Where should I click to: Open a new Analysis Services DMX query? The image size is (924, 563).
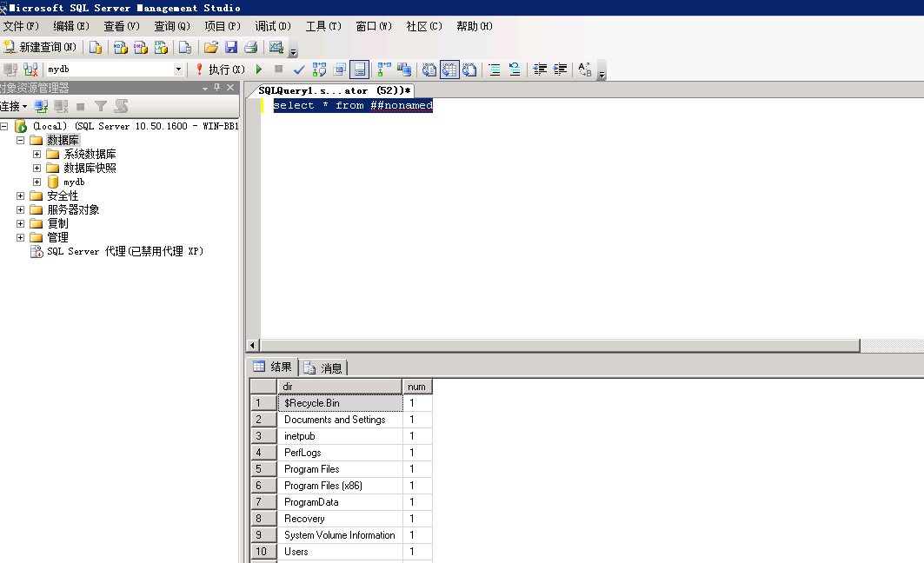(140, 48)
